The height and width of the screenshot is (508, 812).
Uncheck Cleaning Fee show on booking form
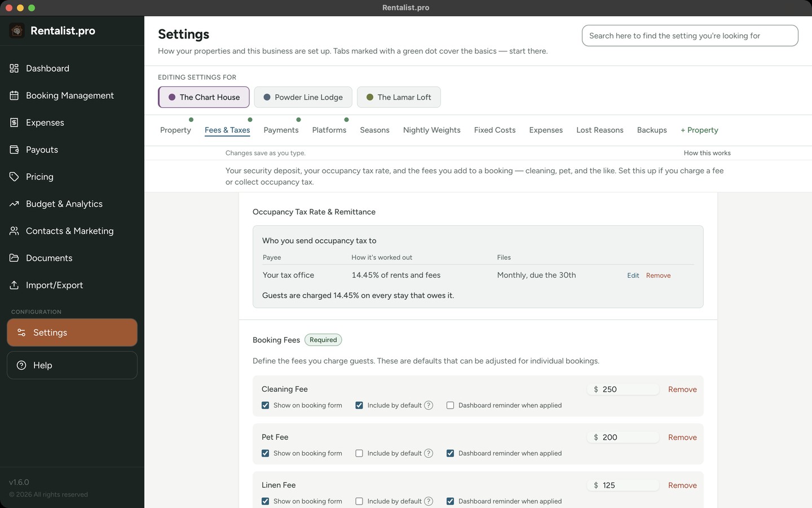(x=265, y=405)
